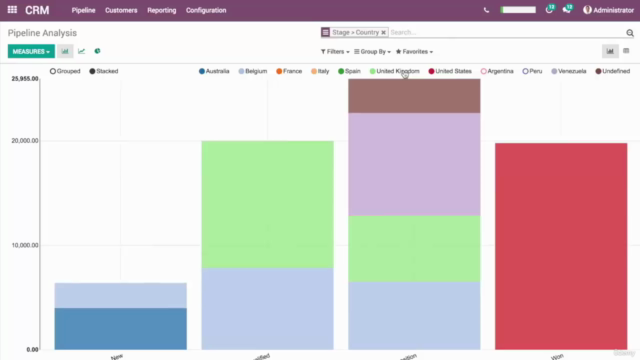640x360 pixels.
Task: Toggle Spain series in legend
Action: click(349, 71)
